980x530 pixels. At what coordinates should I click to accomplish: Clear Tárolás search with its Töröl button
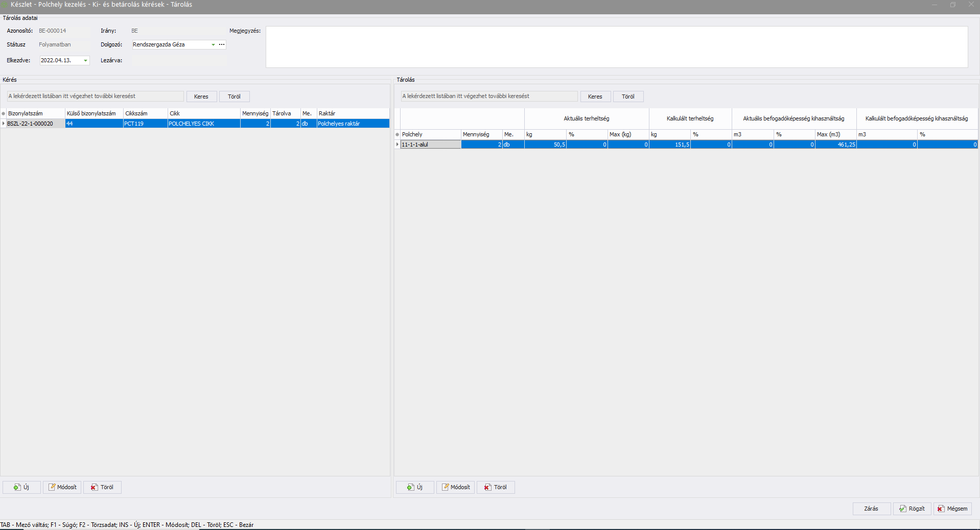pyautogui.click(x=628, y=97)
